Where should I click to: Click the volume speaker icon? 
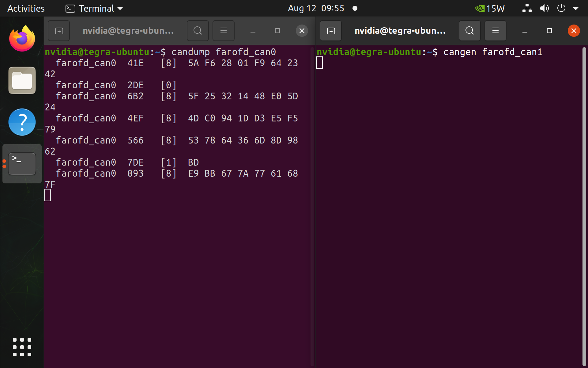[x=544, y=8]
